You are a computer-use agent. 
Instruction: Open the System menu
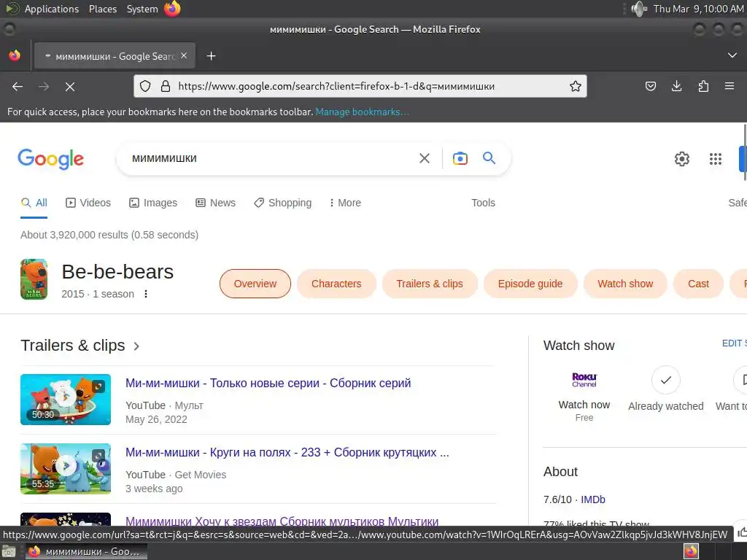pos(142,9)
